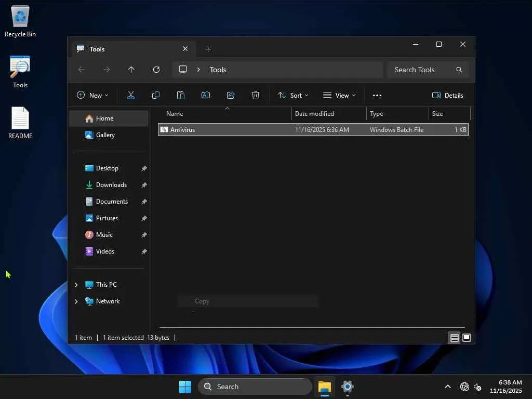Click the horizontal scrollbar in file list
The height and width of the screenshot is (399, 532).
click(x=312, y=327)
